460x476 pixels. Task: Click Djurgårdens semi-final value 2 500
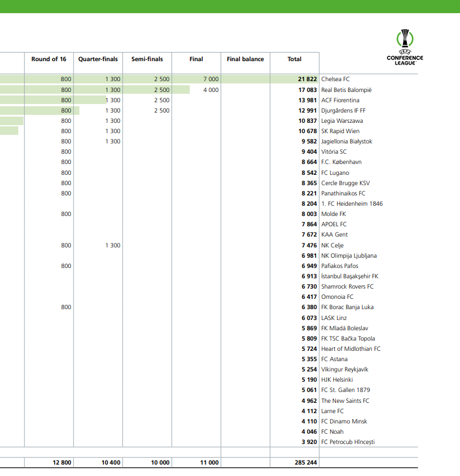162,110
